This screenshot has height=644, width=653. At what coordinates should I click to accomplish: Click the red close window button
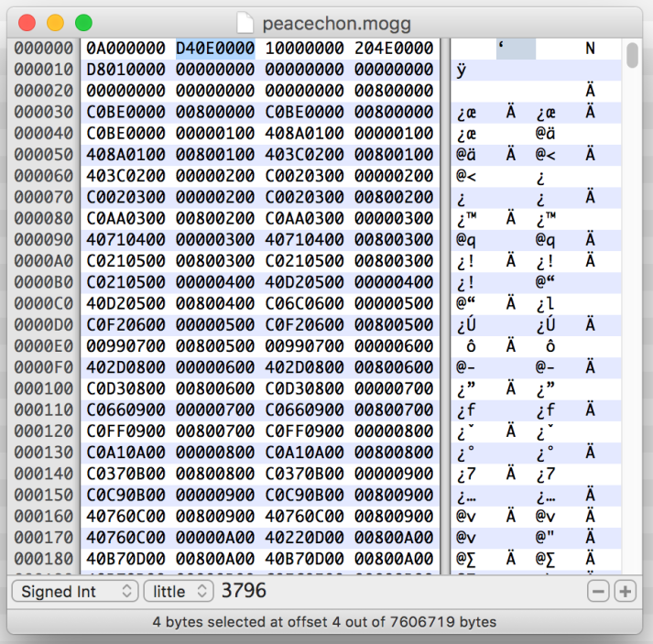click(27, 22)
